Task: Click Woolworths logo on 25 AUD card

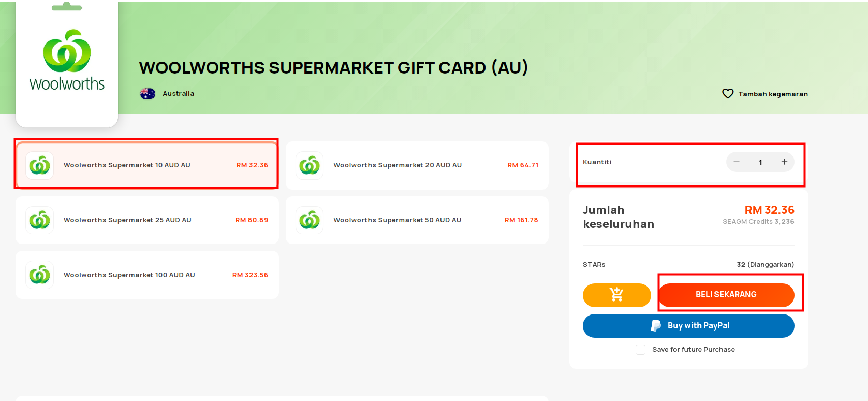Action: tap(40, 220)
